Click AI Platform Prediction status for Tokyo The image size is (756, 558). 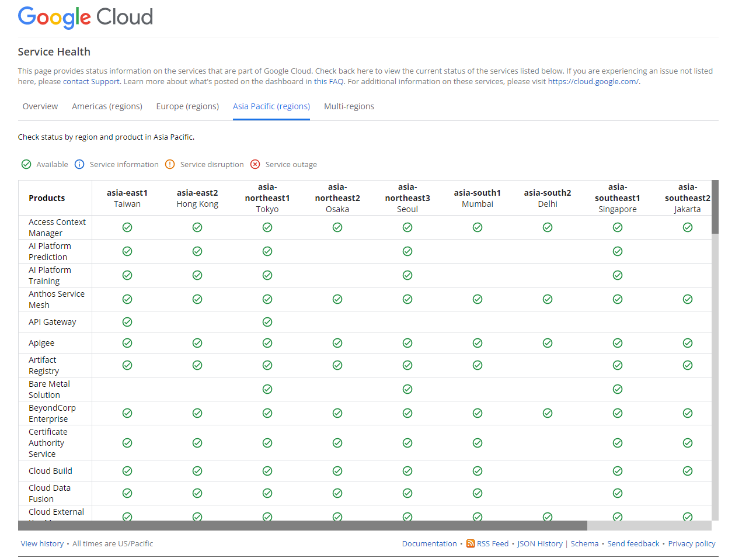click(x=267, y=251)
